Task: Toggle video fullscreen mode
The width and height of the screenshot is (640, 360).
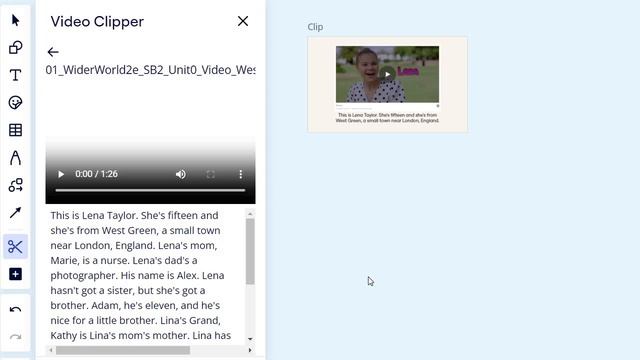Action: (x=211, y=174)
